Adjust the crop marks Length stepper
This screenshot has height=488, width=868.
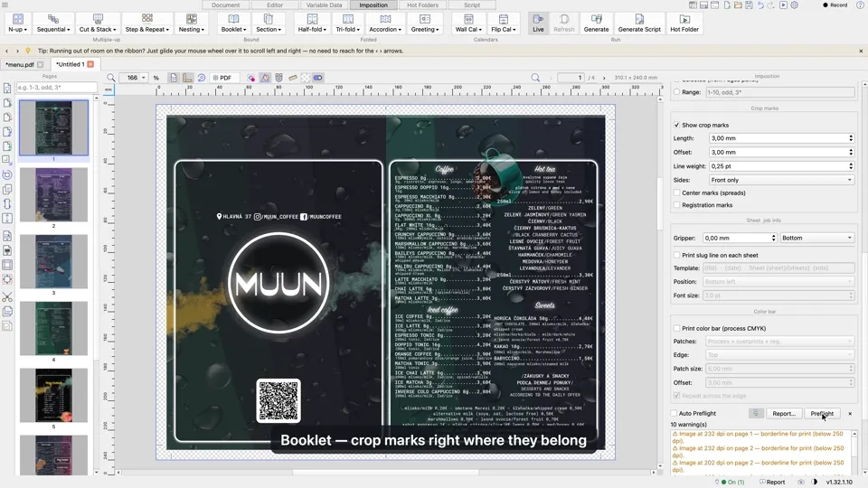(x=851, y=138)
